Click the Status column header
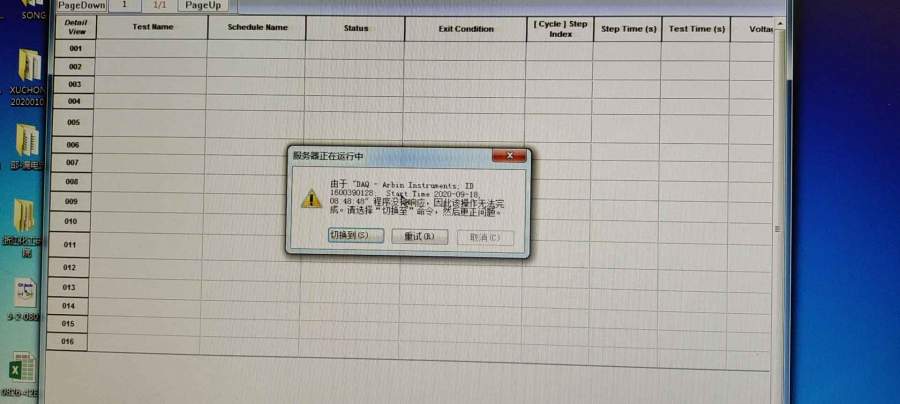900x404 pixels. (x=355, y=28)
